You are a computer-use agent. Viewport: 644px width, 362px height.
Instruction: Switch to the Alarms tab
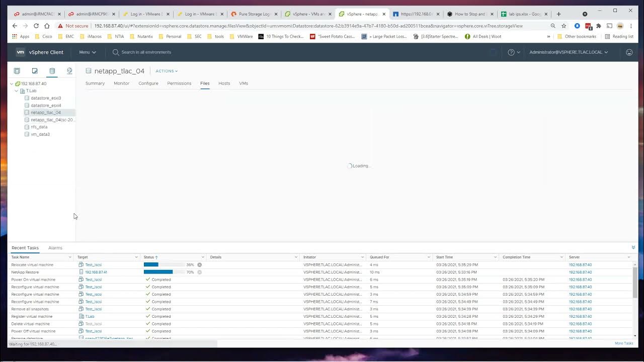click(x=55, y=248)
